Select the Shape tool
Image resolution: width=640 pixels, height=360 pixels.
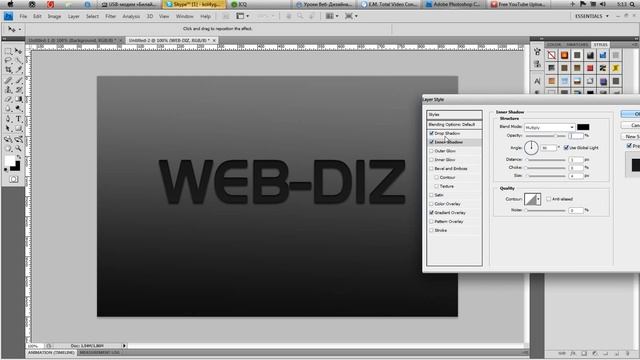[x=18, y=128]
